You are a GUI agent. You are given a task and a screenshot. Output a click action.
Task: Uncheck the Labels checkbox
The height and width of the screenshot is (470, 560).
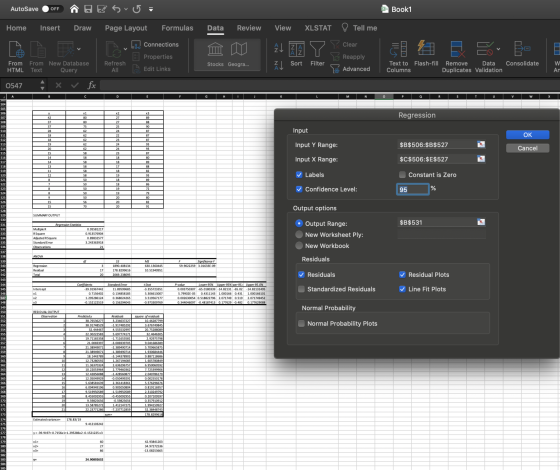point(299,175)
